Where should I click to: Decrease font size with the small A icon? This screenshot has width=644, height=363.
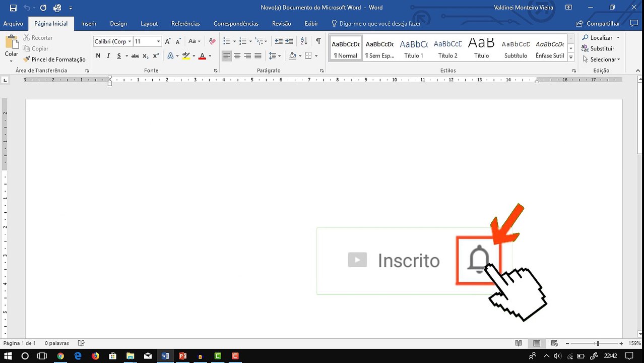pyautogui.click(x=178, y=41)
